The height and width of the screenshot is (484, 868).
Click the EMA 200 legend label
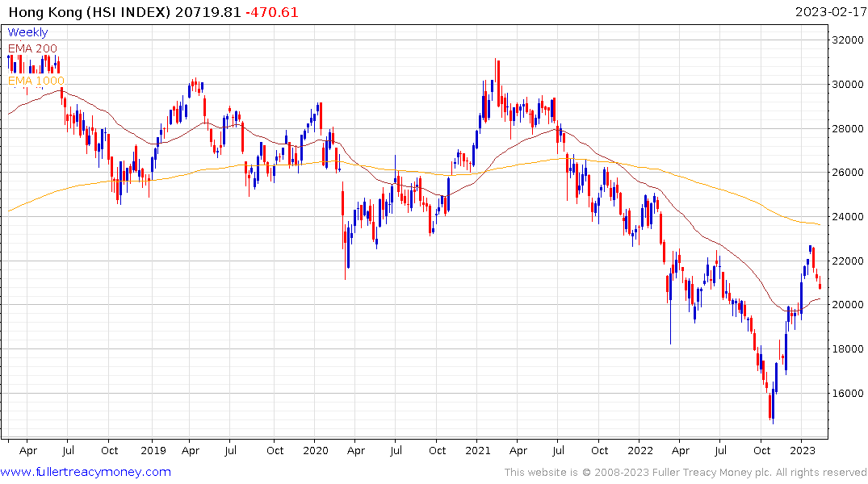coord(32,48)
